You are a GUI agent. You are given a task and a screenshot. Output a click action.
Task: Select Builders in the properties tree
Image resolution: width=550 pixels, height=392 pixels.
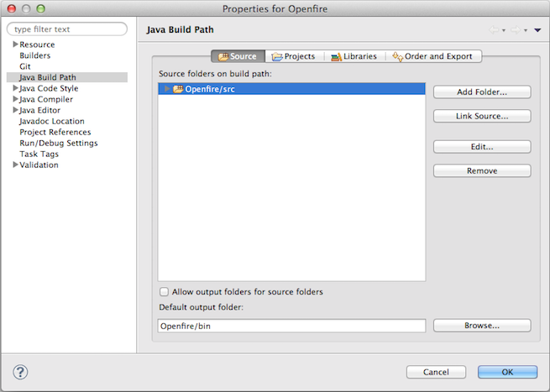[x=35, y=55]
